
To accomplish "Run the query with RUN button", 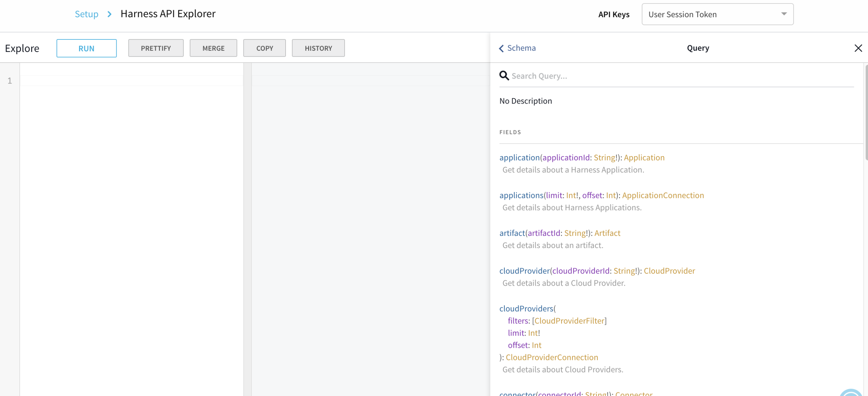I will [87, 48].
